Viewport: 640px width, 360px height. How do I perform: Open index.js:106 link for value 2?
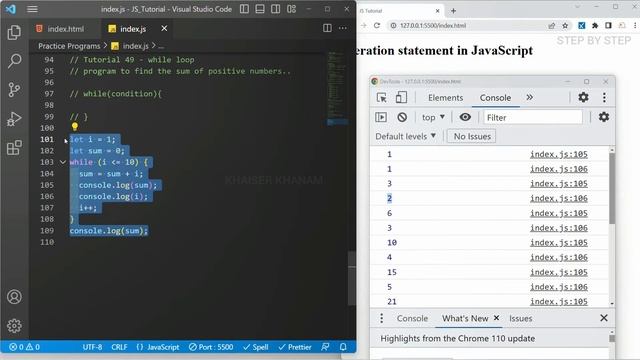[559, 198]
